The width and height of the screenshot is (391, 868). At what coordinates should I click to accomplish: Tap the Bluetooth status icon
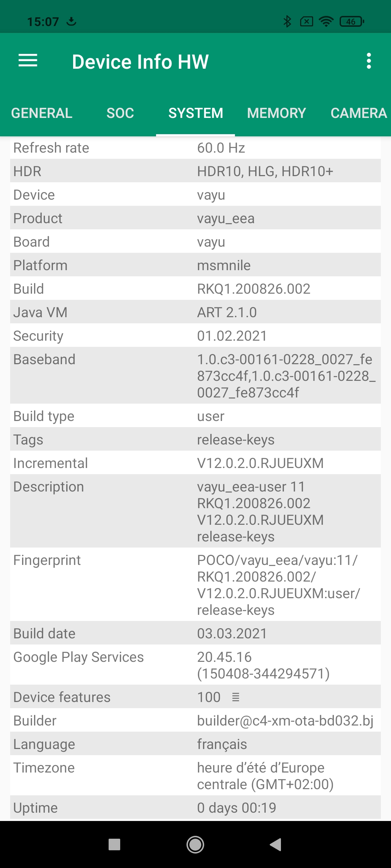point(287,22)
